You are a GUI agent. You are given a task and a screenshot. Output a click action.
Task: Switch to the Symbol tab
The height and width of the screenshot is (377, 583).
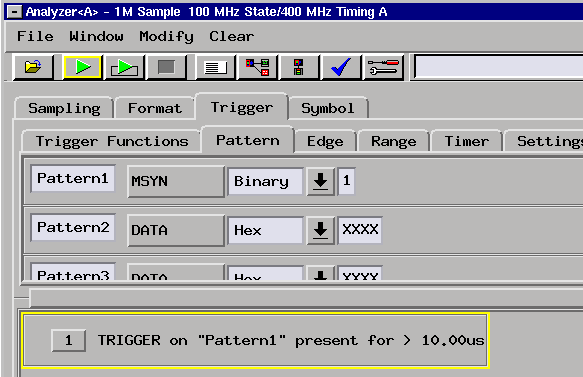point(328,108)
